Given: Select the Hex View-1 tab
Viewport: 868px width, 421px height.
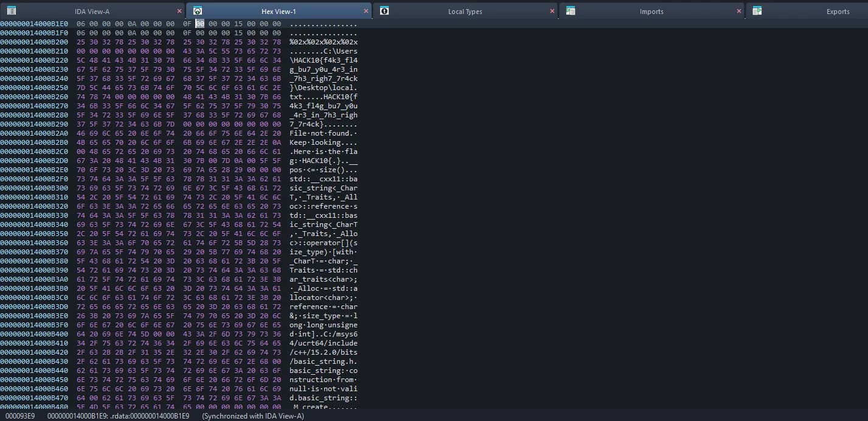Looking at the screenshot, I should [279, 12].
